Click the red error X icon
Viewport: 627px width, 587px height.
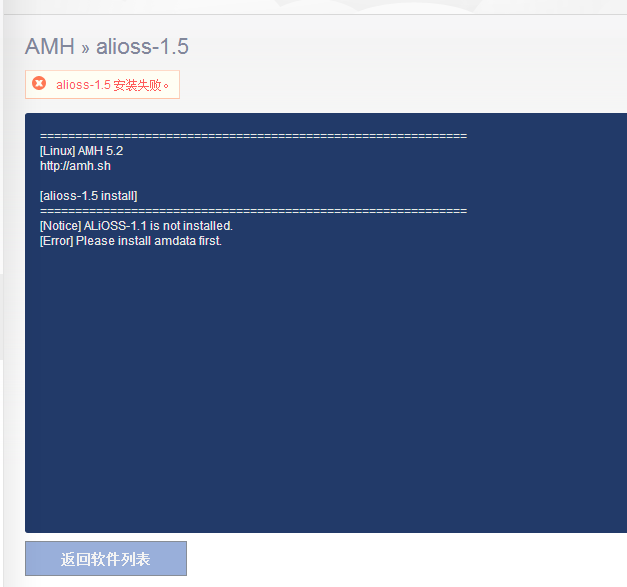coord(39,83)
